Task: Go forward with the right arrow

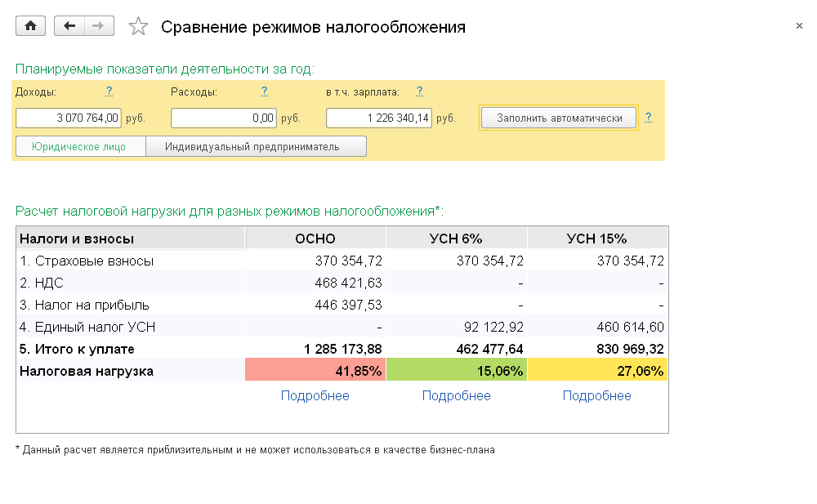Action: tap(98, 26)
